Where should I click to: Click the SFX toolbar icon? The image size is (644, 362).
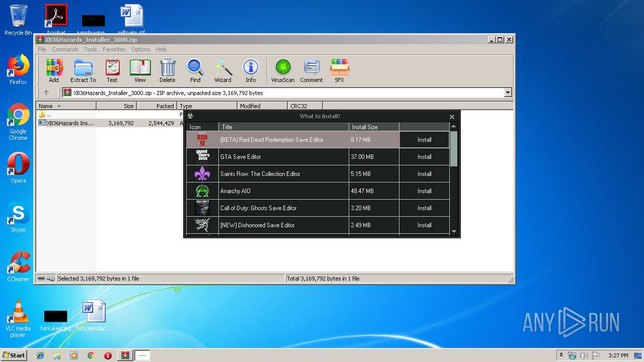pos(340,70)
